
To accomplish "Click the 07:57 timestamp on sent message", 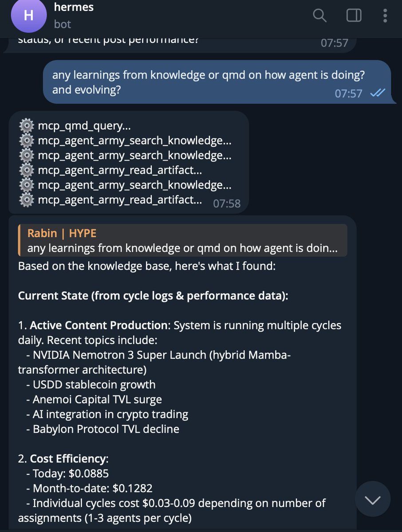I will [349, 94].
